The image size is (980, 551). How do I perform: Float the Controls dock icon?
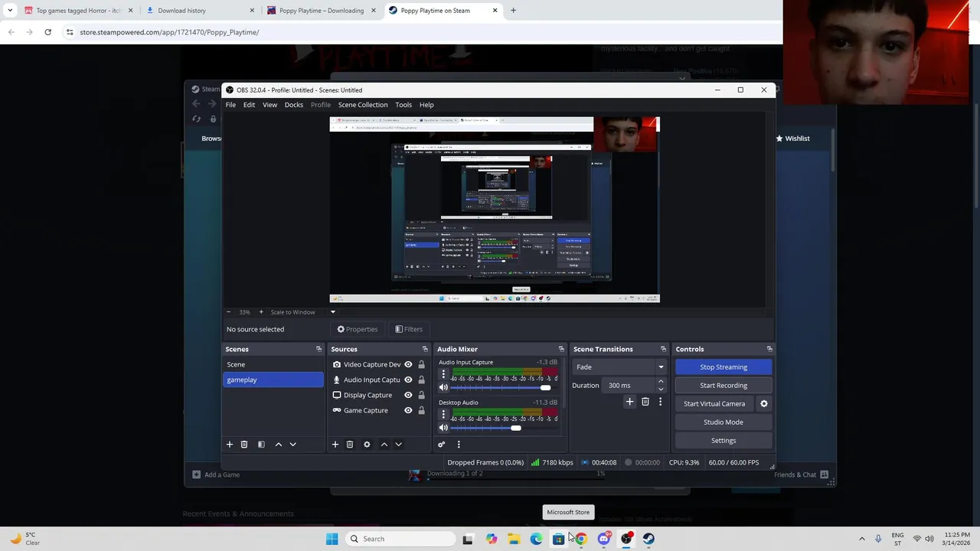coord(769,349)
